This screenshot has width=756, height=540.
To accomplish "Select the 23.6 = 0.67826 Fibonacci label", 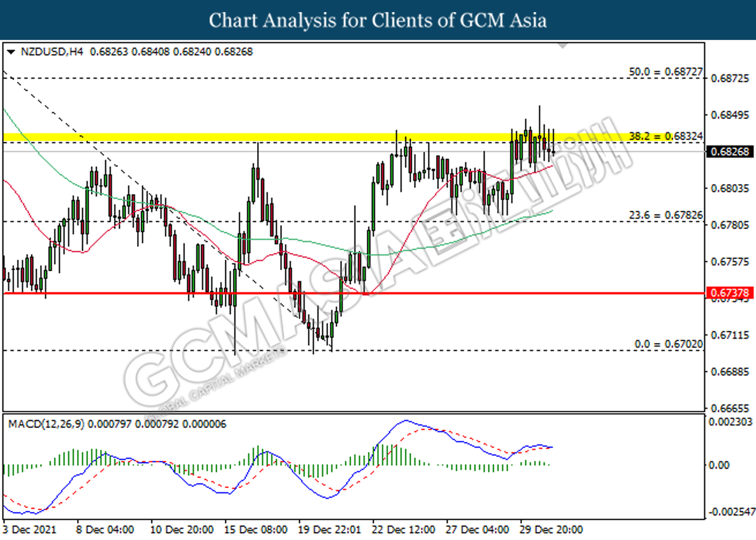I will tap(665, 215).
